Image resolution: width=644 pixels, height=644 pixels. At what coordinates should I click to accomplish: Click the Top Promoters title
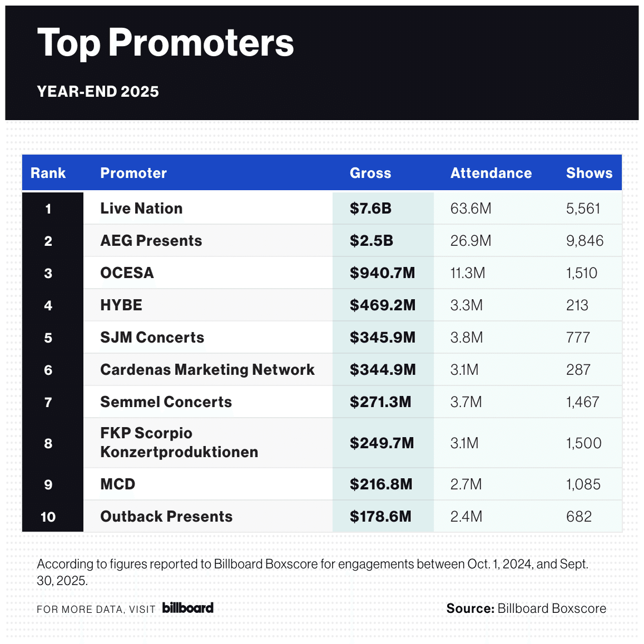tap(165, 43)
